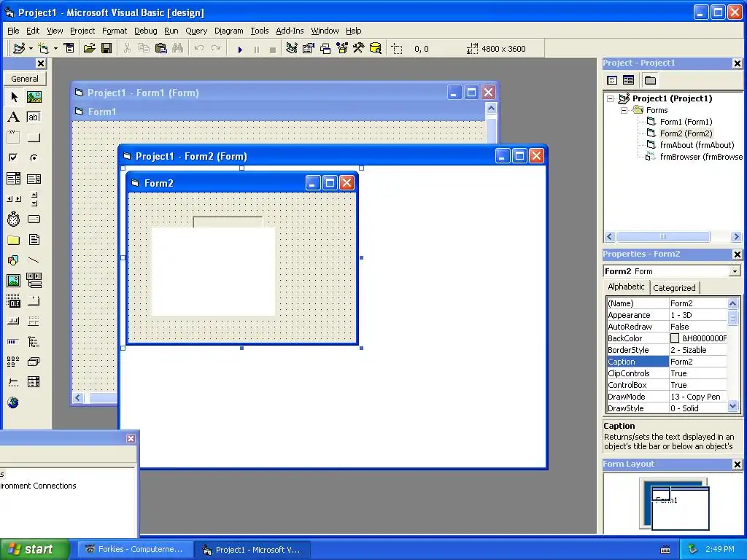
Task: Open the Format menu
Action: [x=115, y=31]
